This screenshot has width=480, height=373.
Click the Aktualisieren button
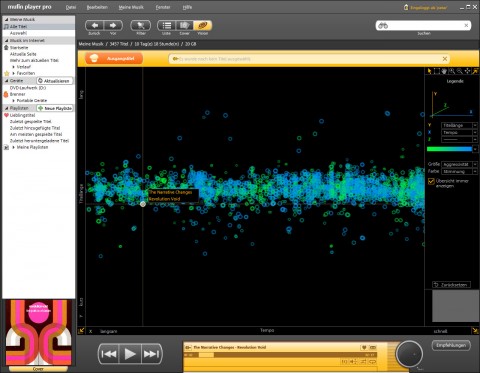(54, 81)
